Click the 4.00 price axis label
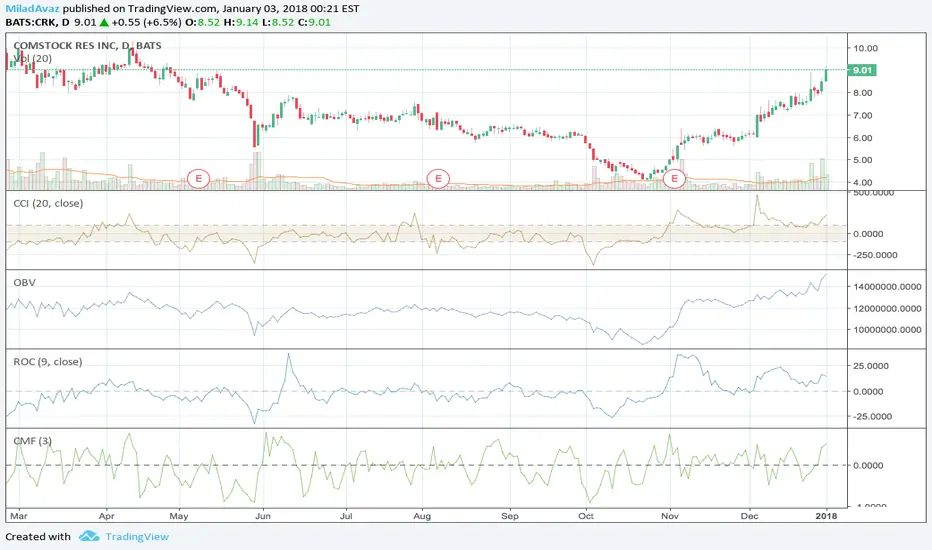Viewport: 932px width, 550px height. pos(862,183)
